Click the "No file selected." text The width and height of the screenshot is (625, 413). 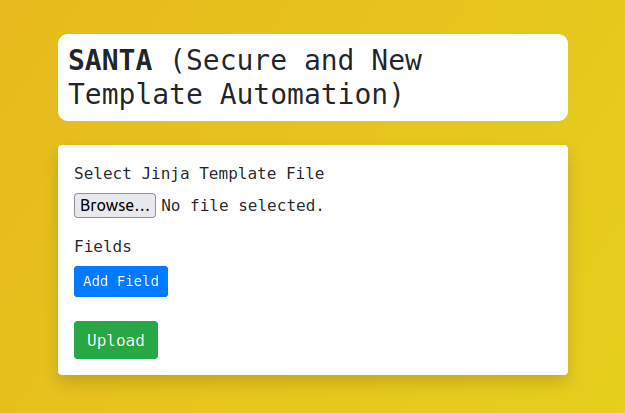[243, 206]
